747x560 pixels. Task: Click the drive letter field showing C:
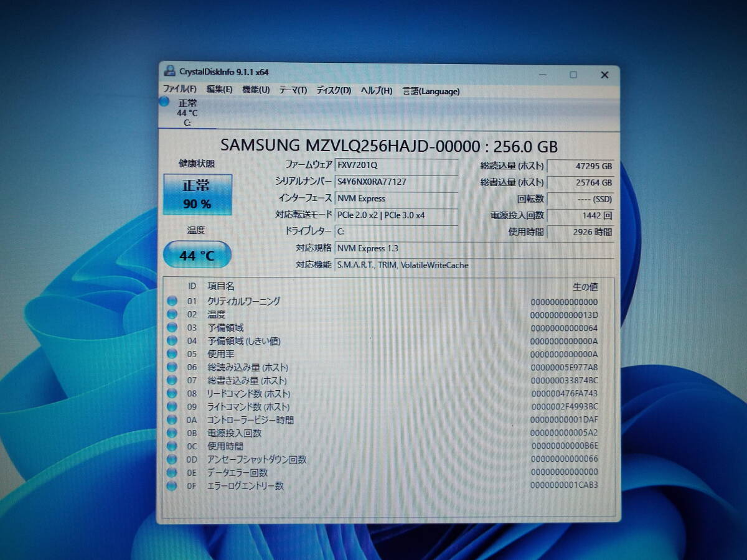(x=397, y=231)
